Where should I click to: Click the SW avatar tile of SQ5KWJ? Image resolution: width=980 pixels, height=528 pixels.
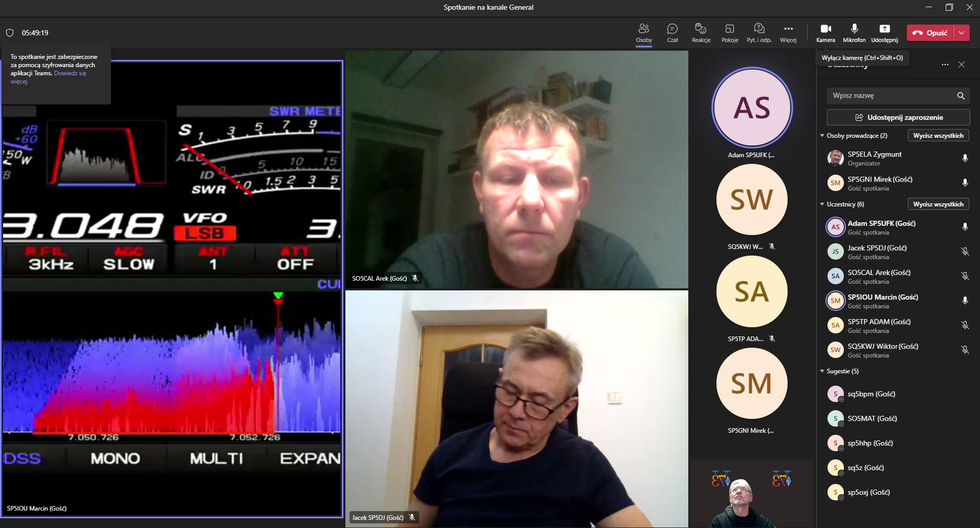click(752, 200)
